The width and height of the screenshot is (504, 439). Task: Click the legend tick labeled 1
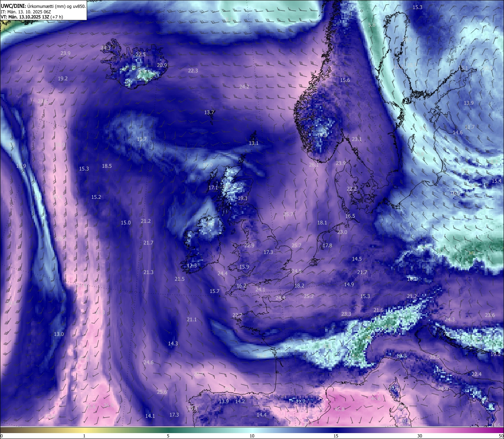tap(84, 436)
